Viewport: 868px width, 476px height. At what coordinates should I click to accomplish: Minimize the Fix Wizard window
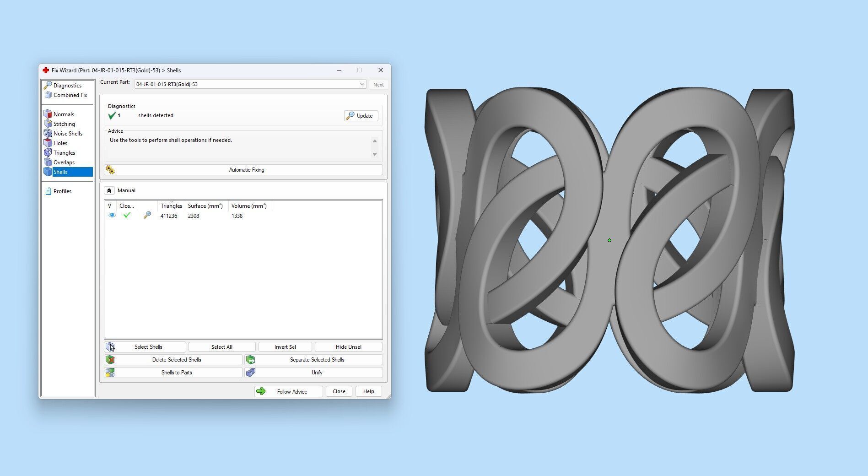click(339, 70)
